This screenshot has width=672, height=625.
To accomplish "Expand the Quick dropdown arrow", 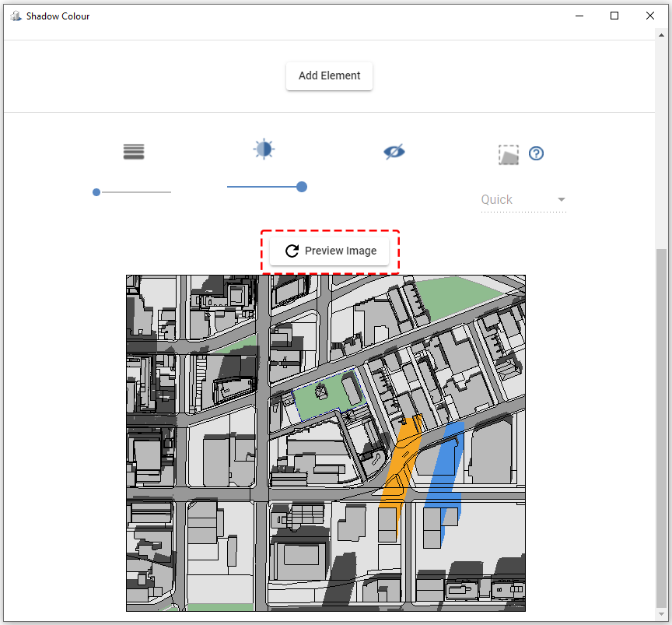I will [562, 199].
